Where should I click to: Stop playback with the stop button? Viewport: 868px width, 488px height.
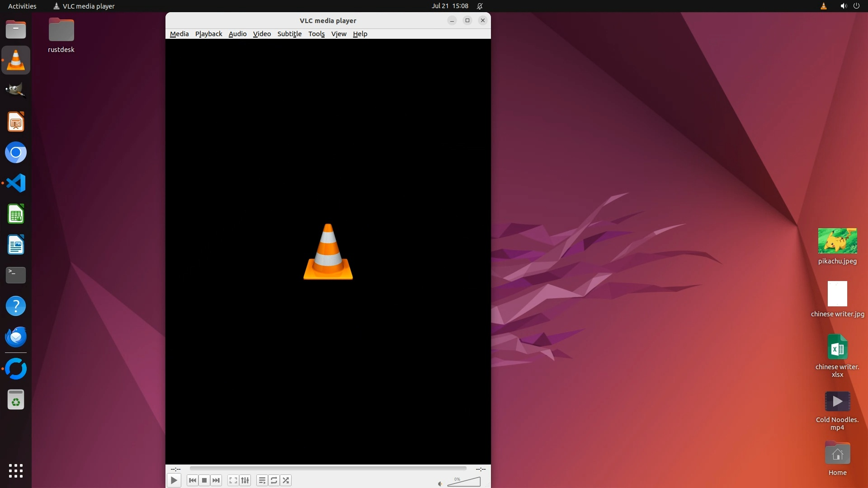pos(204,480)
